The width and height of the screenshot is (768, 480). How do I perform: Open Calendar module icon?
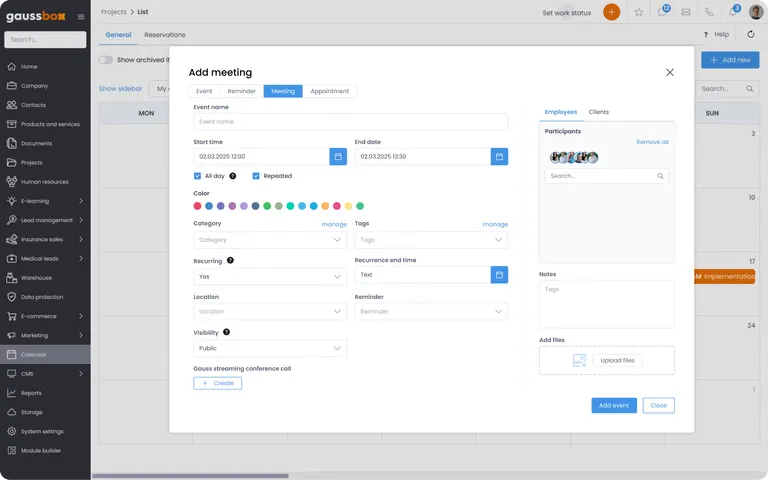pyautogui.click(x=12, y=355)
